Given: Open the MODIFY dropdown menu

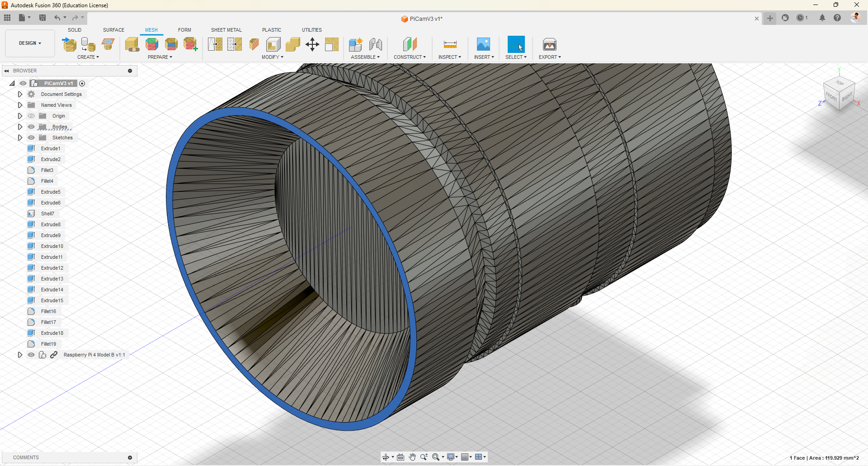Looking at the screenshot, I should point(273,57).
